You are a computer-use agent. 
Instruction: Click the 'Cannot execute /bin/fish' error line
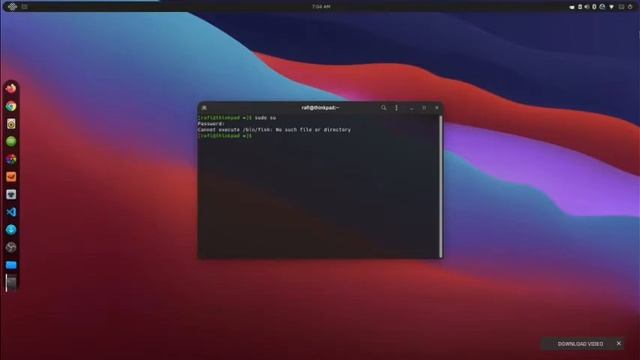pyautogui.click(x=274, y=130)
